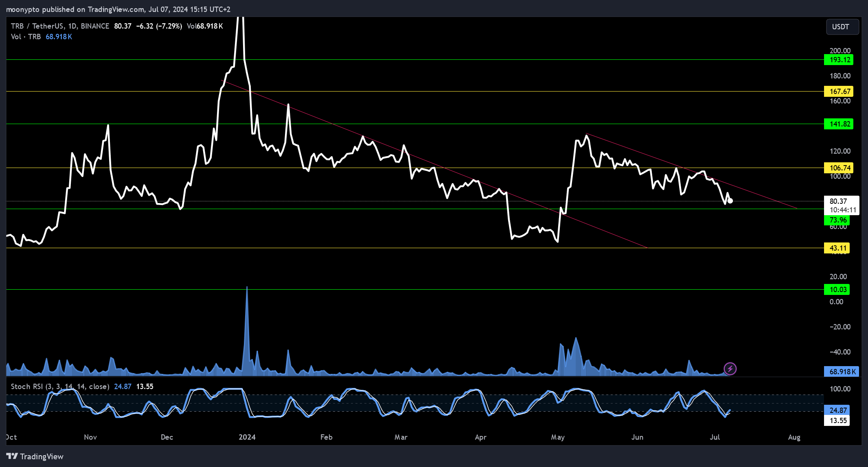Click the 180.00 price scale value
Viewport: 868px width, 467px height.
[840, 76]
